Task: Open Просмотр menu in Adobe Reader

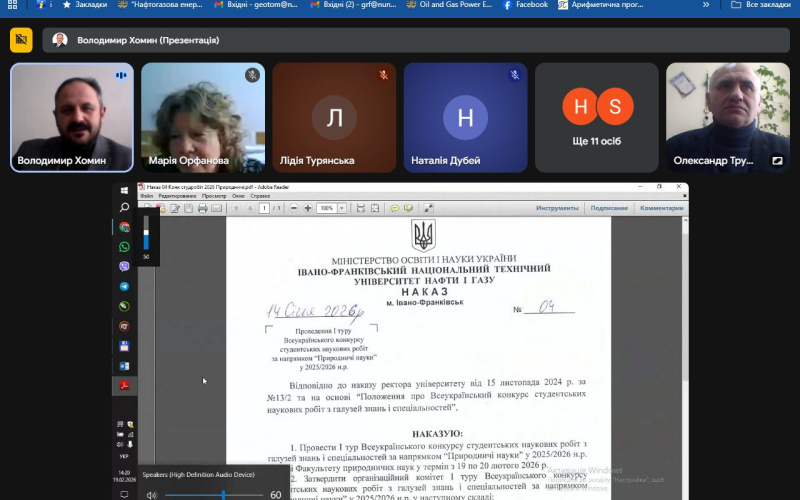Action: (214, 196)
